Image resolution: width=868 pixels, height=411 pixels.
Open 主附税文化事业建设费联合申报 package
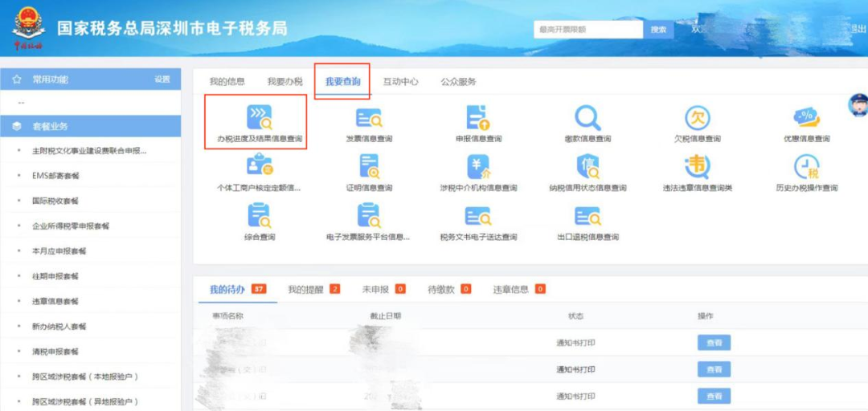coord(90,150)
